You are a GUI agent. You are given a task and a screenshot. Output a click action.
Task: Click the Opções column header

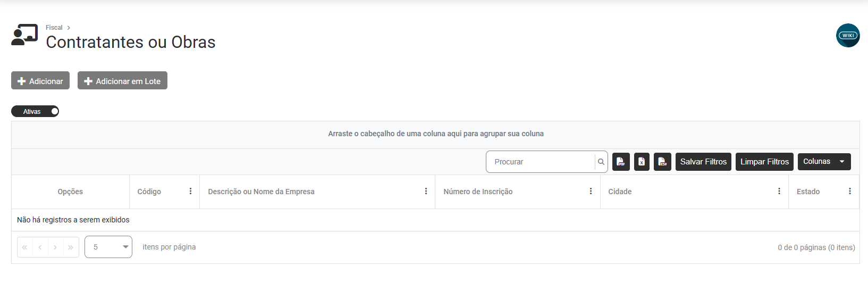point(70,192)
